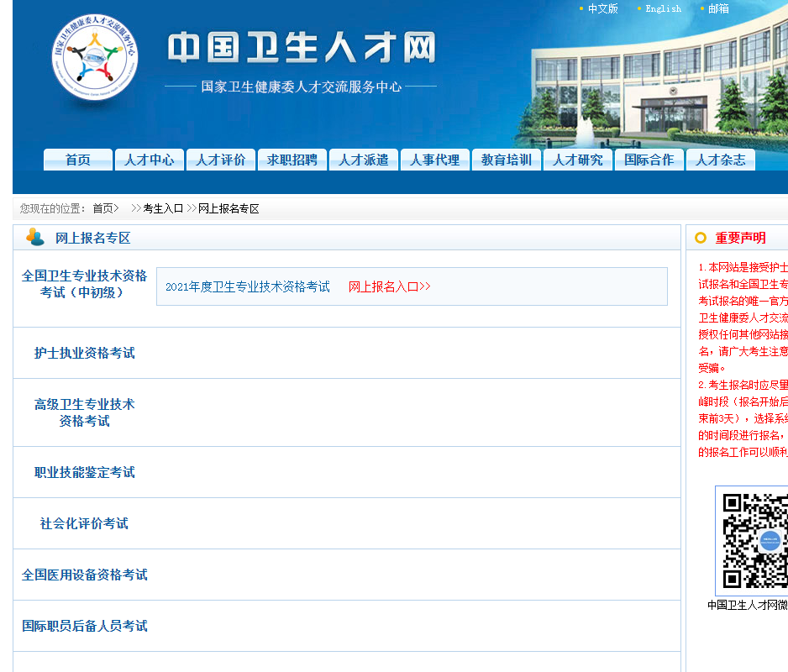Switch site language to English
Viewport: 788px width, 672px height.
pyautogui.click(x=664, y=8)
